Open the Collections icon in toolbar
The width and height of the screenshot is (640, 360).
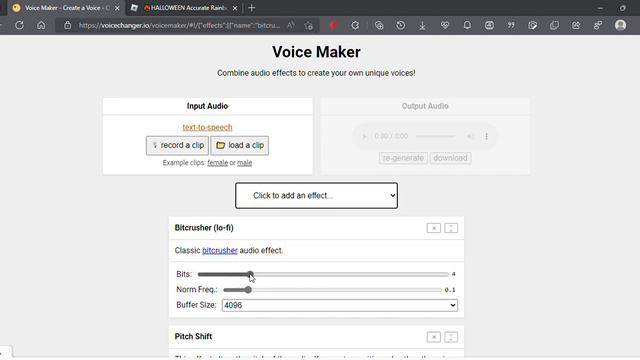click(379, 25)
